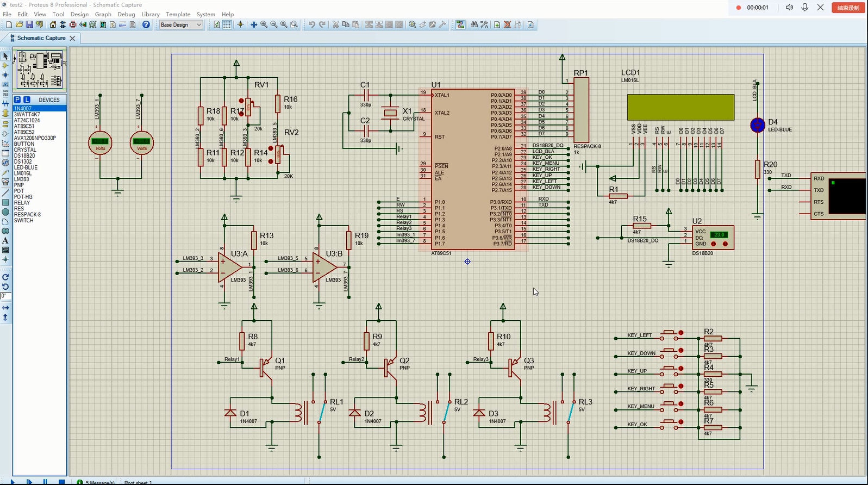Image resolution: width=868 pixels, height=485 pixels.
Task: Click the U1 AT89C51 microcontroller component
Action: coord(473,169)
